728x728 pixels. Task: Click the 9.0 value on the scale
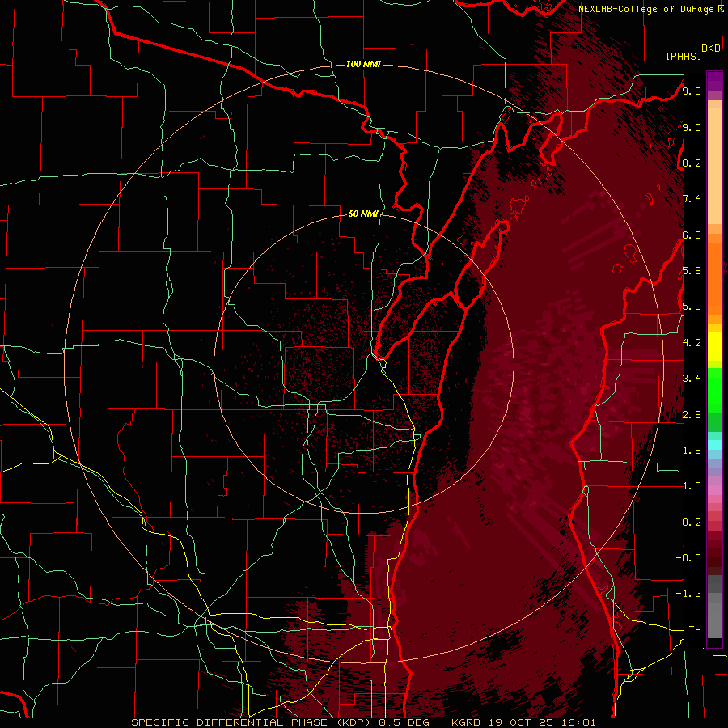click(692, 127)
